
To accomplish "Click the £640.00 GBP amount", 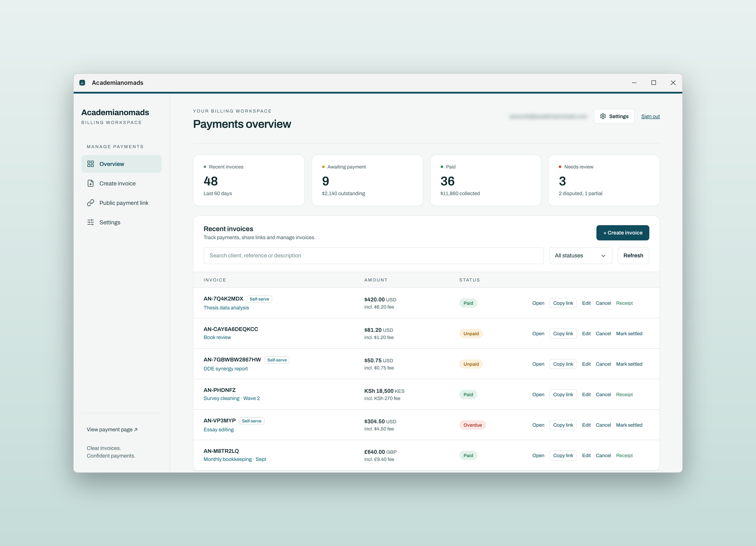I will pos(380,452).
